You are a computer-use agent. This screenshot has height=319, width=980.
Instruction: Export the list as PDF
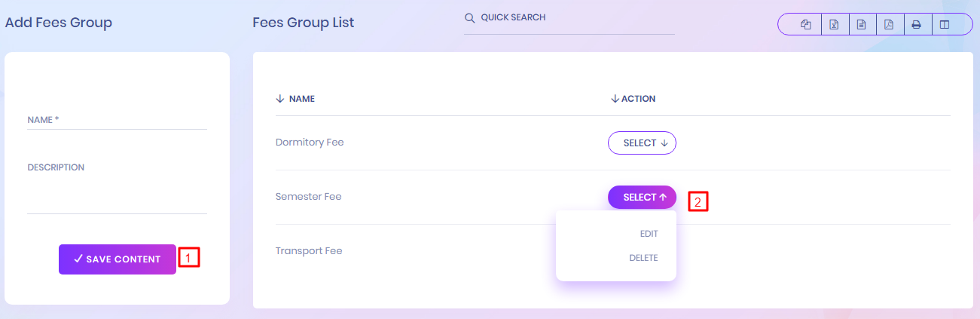[x=889, y=25]
